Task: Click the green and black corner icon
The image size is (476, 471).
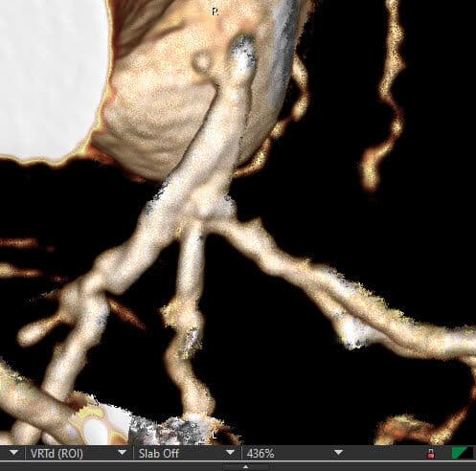Action: click(x=463, y=454)
